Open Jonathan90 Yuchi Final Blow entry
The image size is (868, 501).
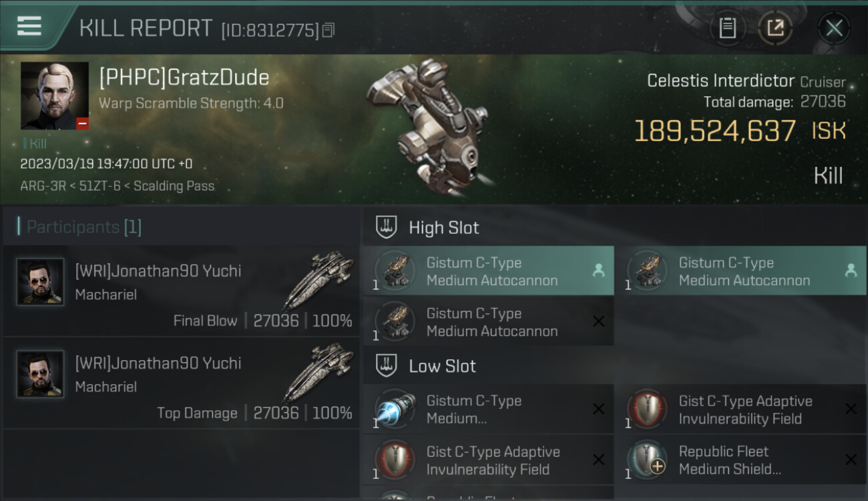181,291
